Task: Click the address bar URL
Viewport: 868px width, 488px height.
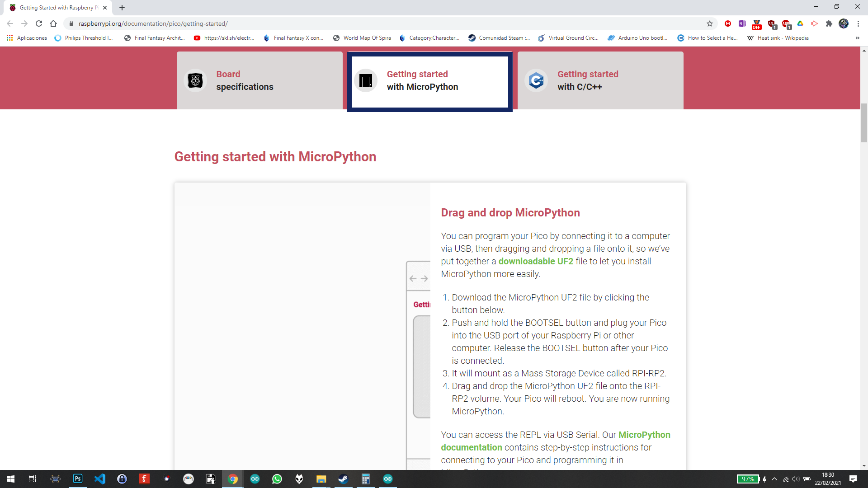Action: [153, 23]
